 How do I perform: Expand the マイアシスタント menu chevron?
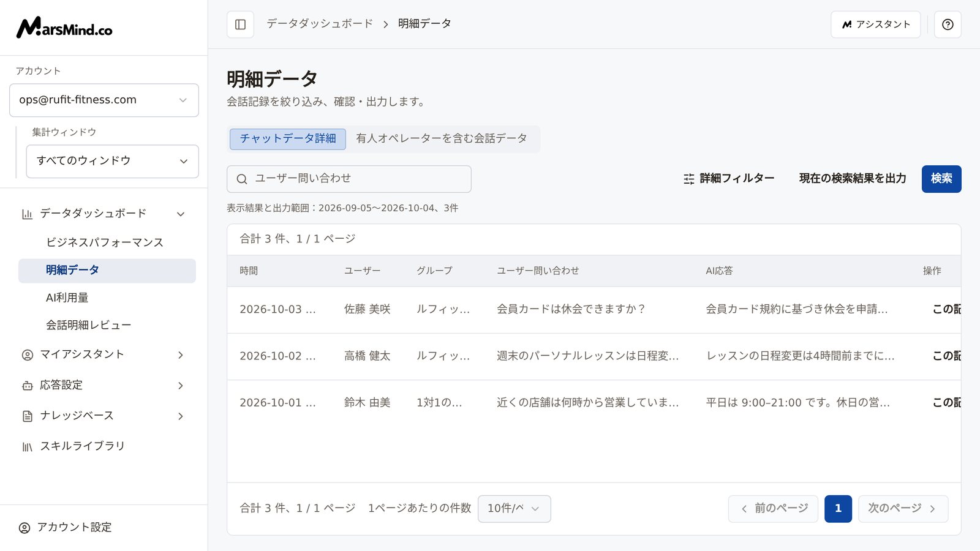click(181, 354)
